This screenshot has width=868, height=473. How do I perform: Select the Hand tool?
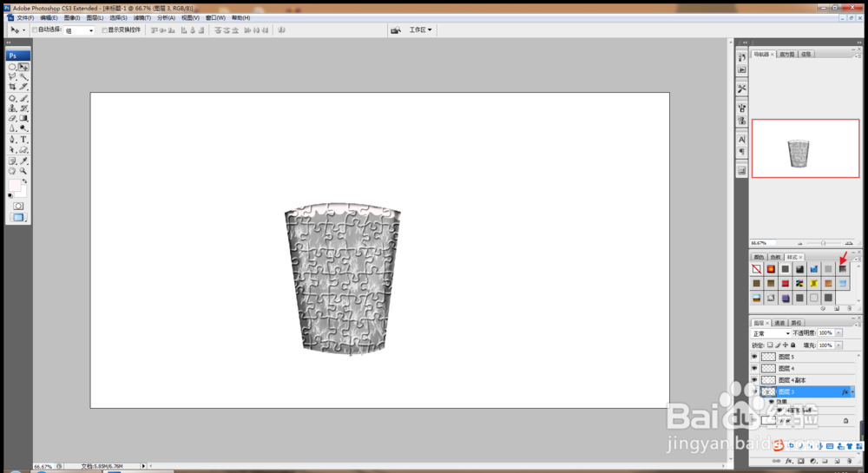click(12, 171)
